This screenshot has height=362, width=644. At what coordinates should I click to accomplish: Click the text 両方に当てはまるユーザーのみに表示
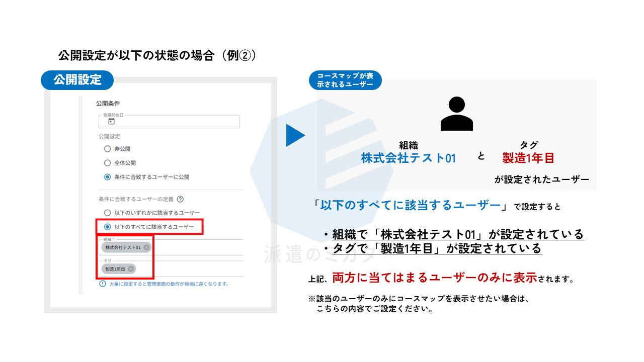pyautogui.click(x=435, y=277)
